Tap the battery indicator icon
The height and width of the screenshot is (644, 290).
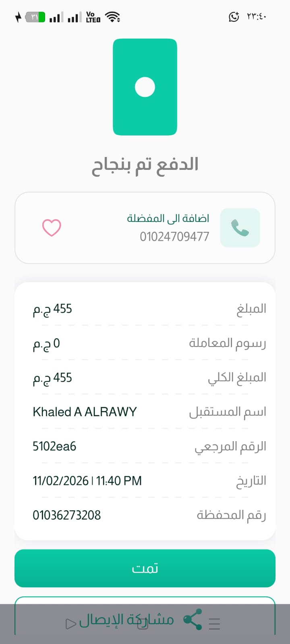tap(35, 17)
